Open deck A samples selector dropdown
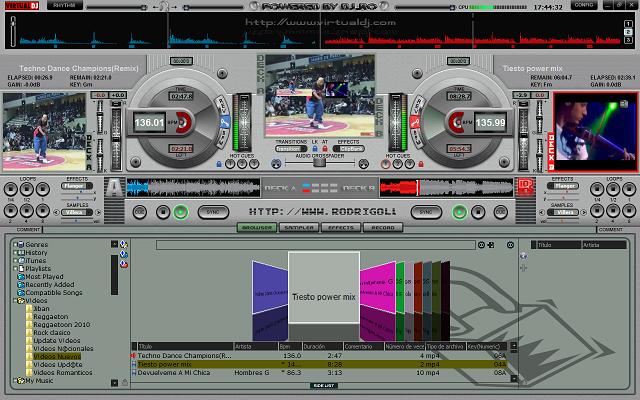 (x=77, y=213)
